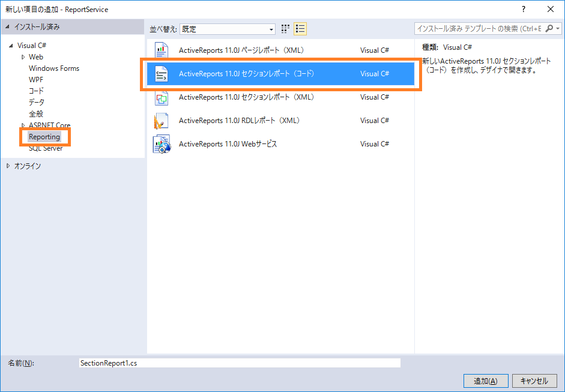This screenshot has width=565, height=392.
Task: Click the RDL Report (XML) template icon
Action: coord(162,121)
